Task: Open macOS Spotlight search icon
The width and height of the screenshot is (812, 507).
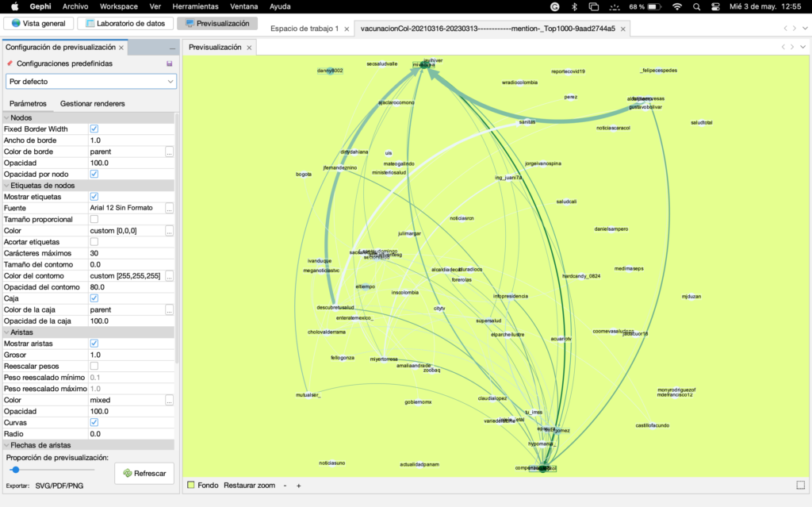Action: tap(695, 6)
